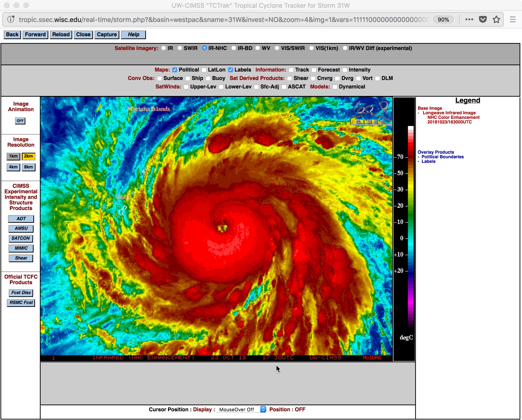Screen dimensions: 522x420
Task: Open the page actions three-dot menu
Action: [x=469, y=19]
